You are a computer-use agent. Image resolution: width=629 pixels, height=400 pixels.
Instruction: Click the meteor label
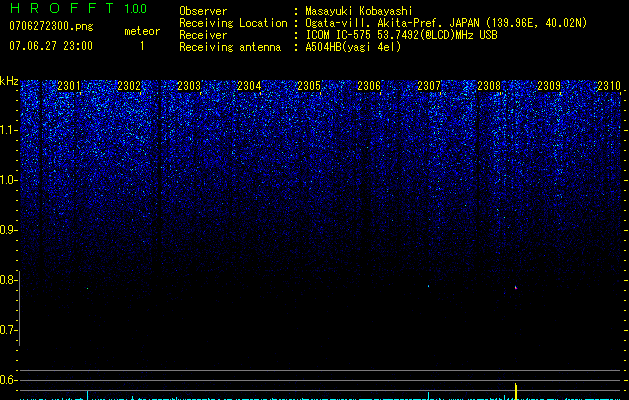point(142,31)
